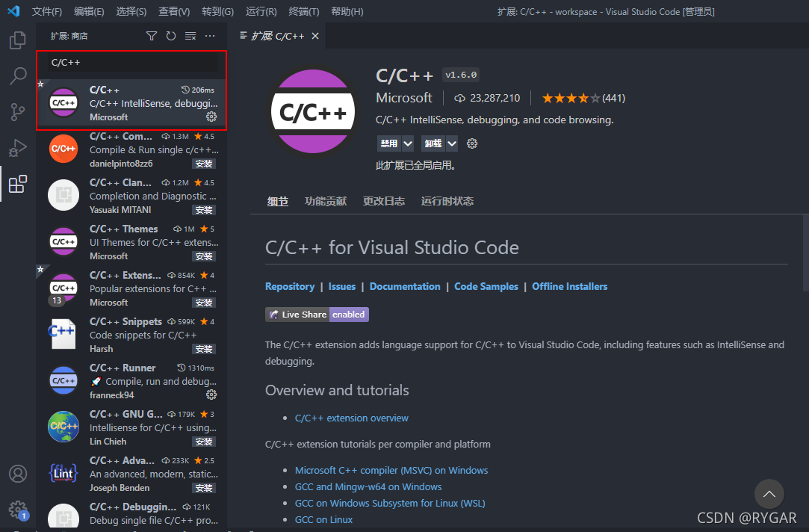
Task: Open the Search view in activity bar
Action: [17, 76]
